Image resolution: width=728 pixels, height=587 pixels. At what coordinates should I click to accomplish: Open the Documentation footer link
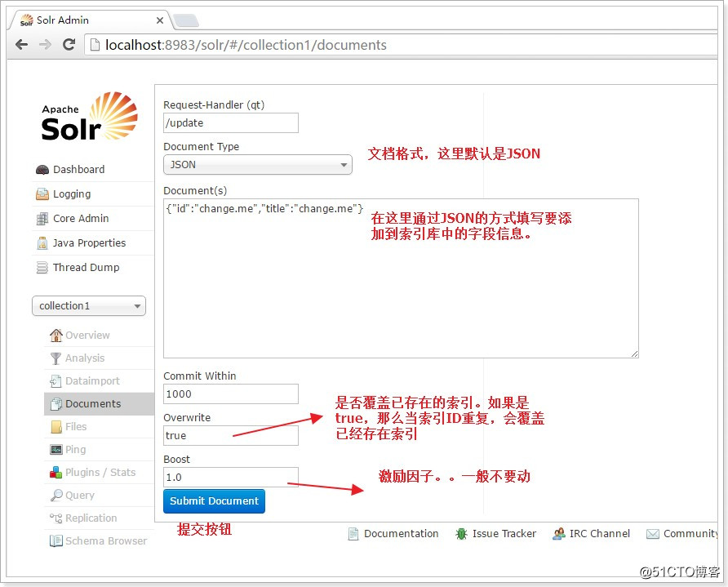coord(402,534)
